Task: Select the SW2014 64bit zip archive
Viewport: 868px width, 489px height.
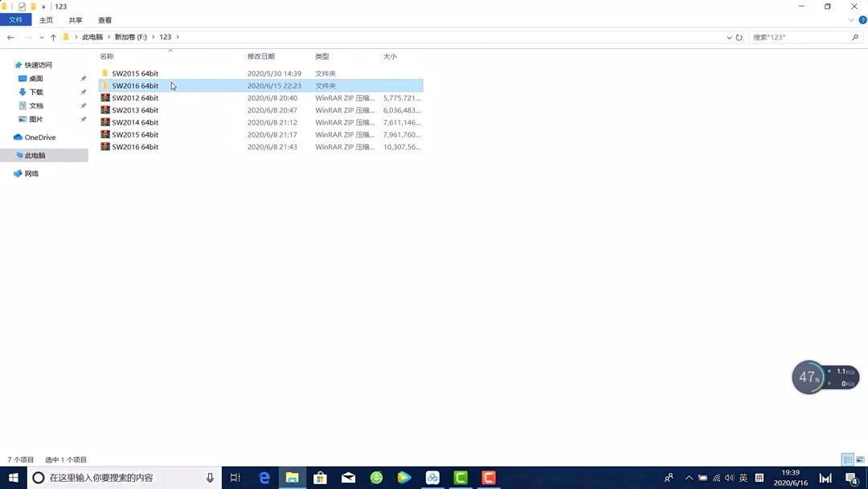Action: 135,121
